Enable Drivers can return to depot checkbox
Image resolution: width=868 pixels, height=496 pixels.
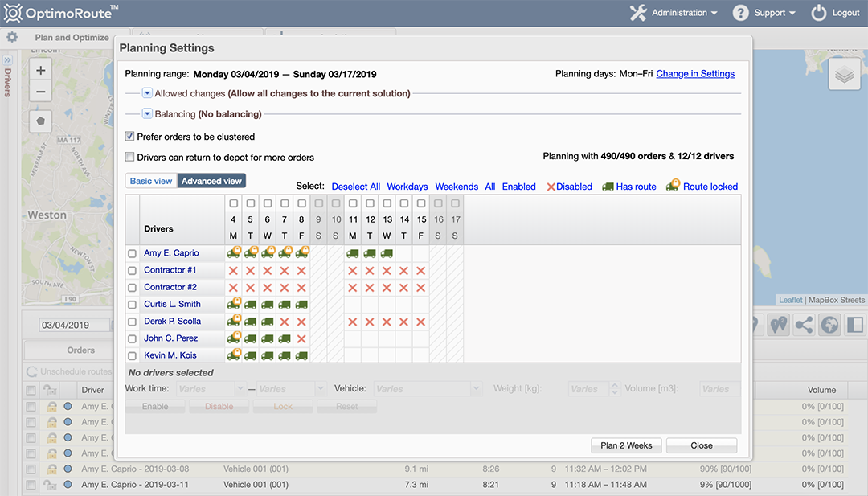[x=130, y=158]
